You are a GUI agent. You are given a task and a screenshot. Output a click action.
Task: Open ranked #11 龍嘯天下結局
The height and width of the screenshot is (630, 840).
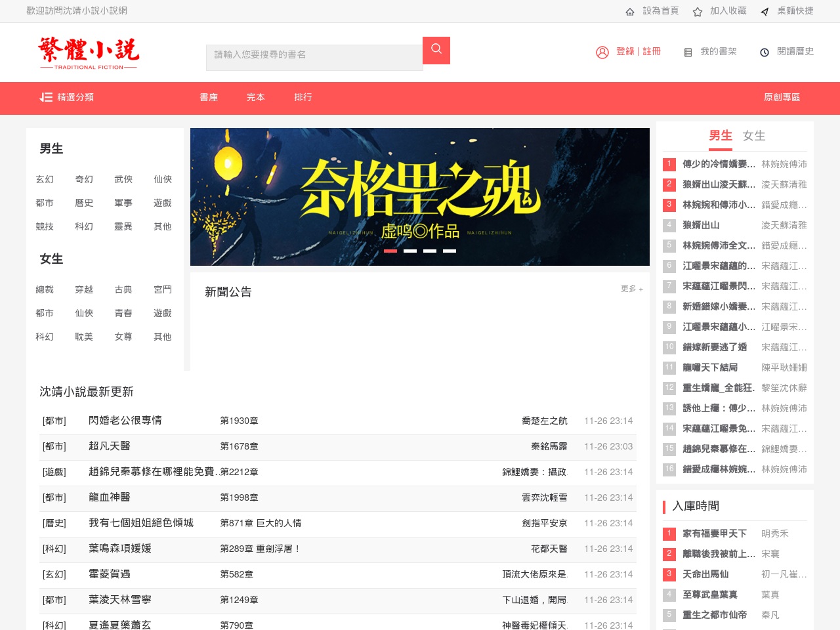710,367
